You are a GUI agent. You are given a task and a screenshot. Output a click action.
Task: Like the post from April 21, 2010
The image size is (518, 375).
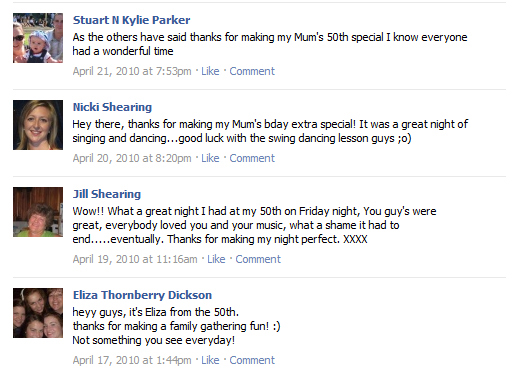(210, 71)
